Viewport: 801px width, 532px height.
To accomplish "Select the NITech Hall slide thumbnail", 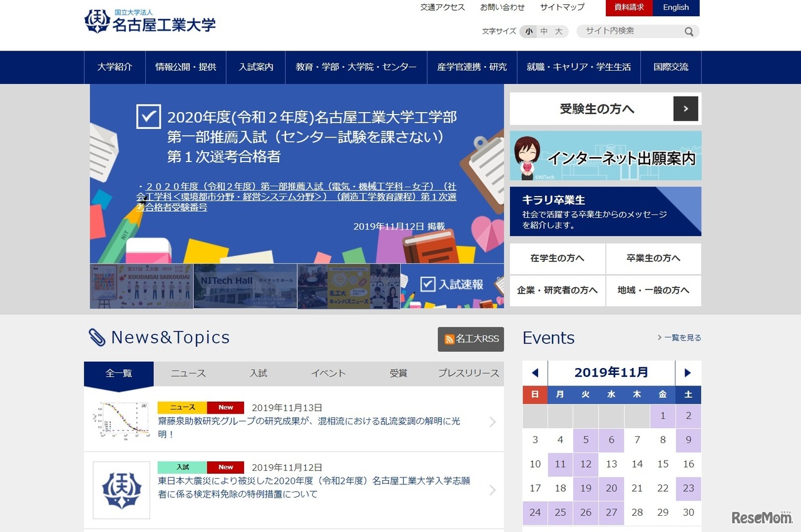I will click(245, 286).
